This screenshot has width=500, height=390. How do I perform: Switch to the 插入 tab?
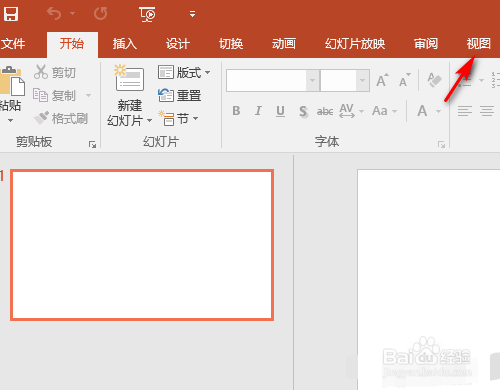click(125, 44)
